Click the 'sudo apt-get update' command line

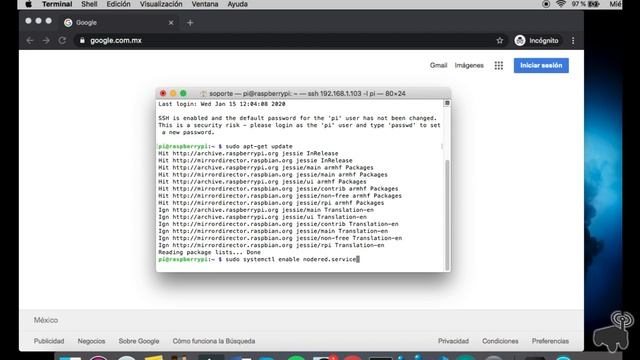(225, 146)
